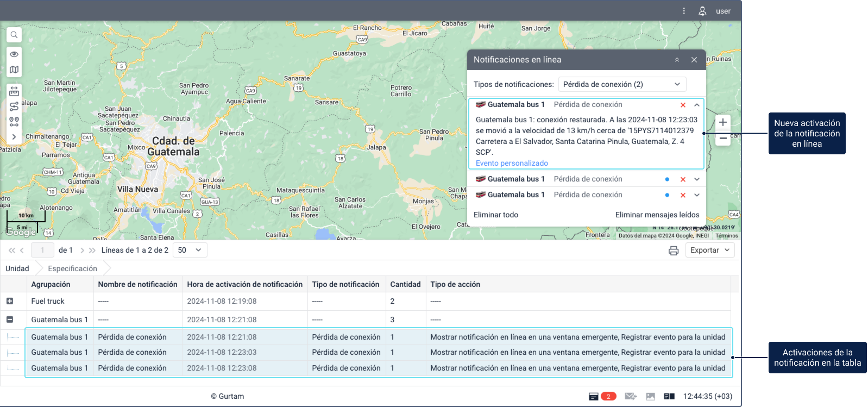Image resolution: width=868 pixels, height=407 pixels.
Task: Select the distance ruler measuring tool
Action: pos(14,91)
